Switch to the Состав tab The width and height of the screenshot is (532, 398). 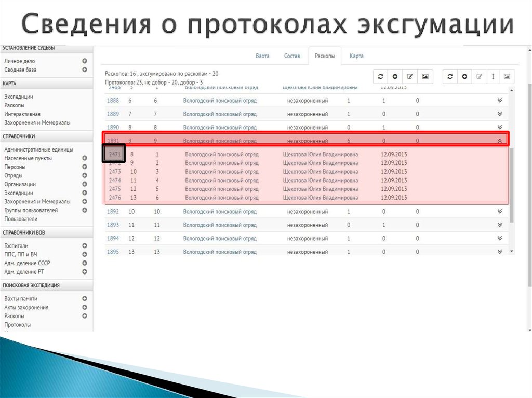click(292, 56)
